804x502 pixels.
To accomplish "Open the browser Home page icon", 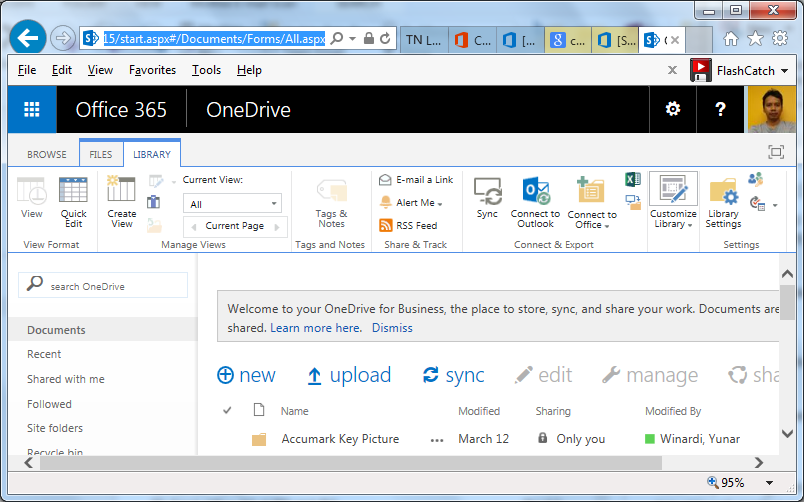I will point(731,38).
